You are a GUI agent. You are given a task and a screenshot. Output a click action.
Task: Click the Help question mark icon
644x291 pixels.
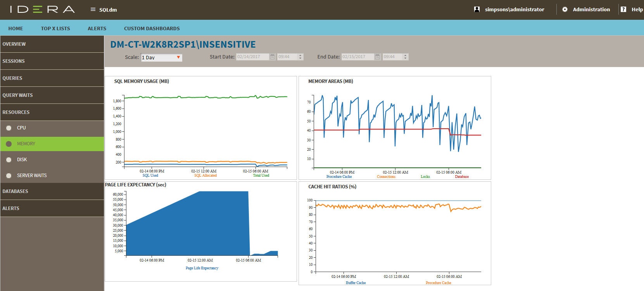click(x=623, y=9)
